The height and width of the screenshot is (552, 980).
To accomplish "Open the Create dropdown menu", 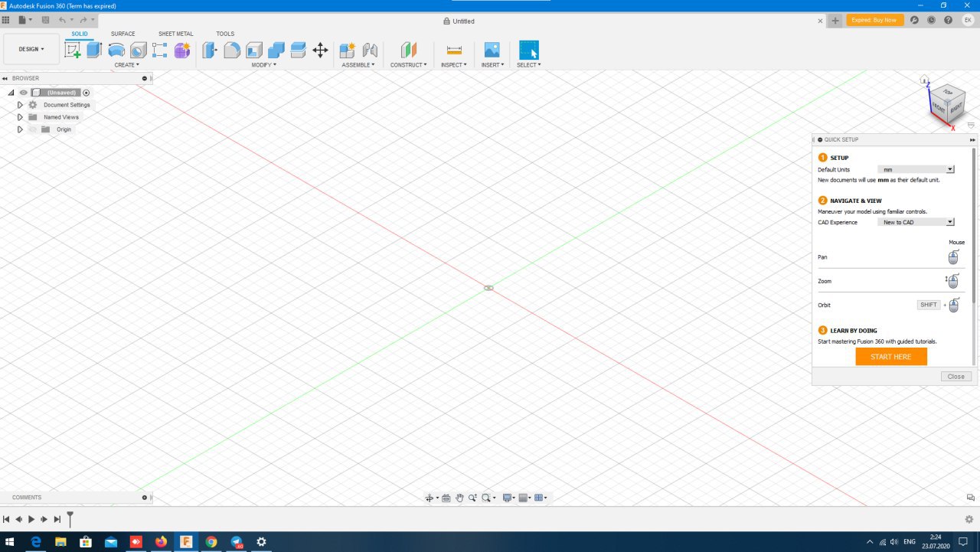I will [127, 65].
